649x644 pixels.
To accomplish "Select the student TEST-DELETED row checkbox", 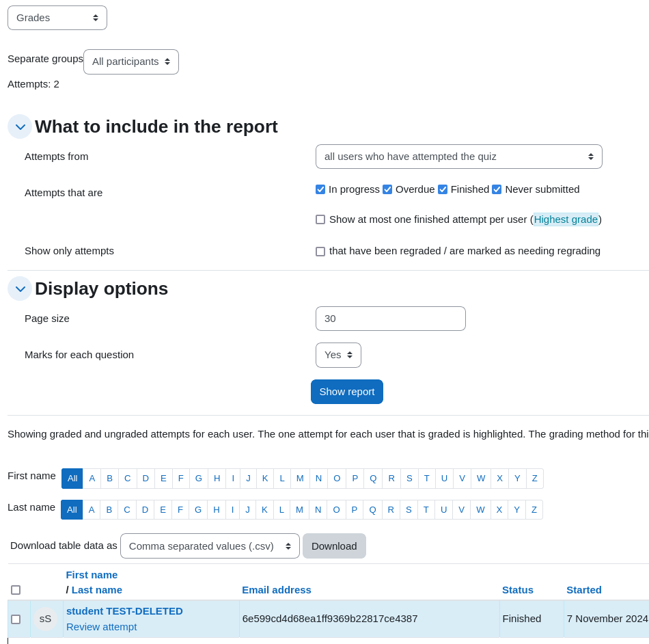I will (x=16, y=619).
